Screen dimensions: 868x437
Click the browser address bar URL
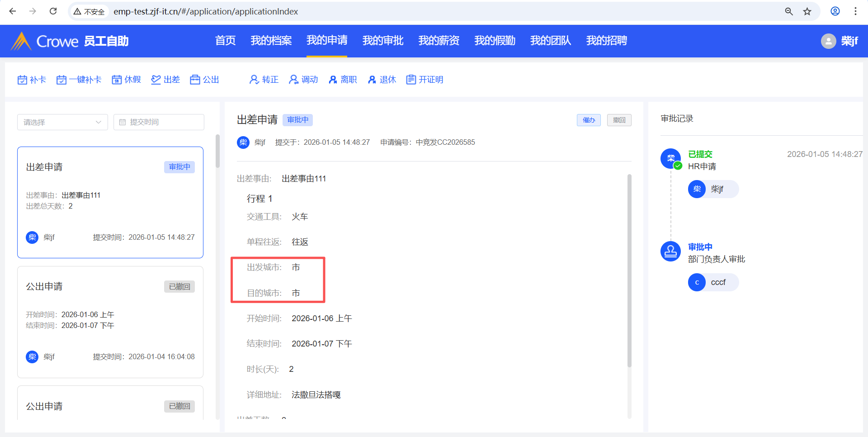206,11
